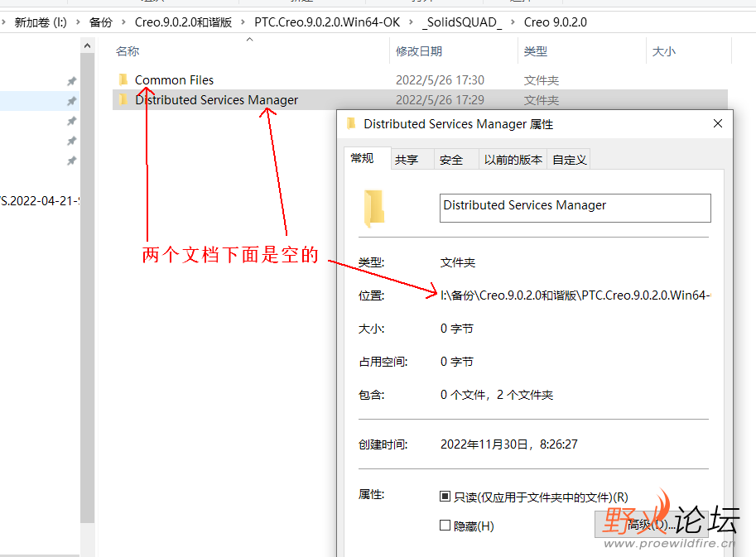This screenshot has height=557, width=756.
Task: Click the creation time 2022年11月30日 value
Action: point(508,444)
